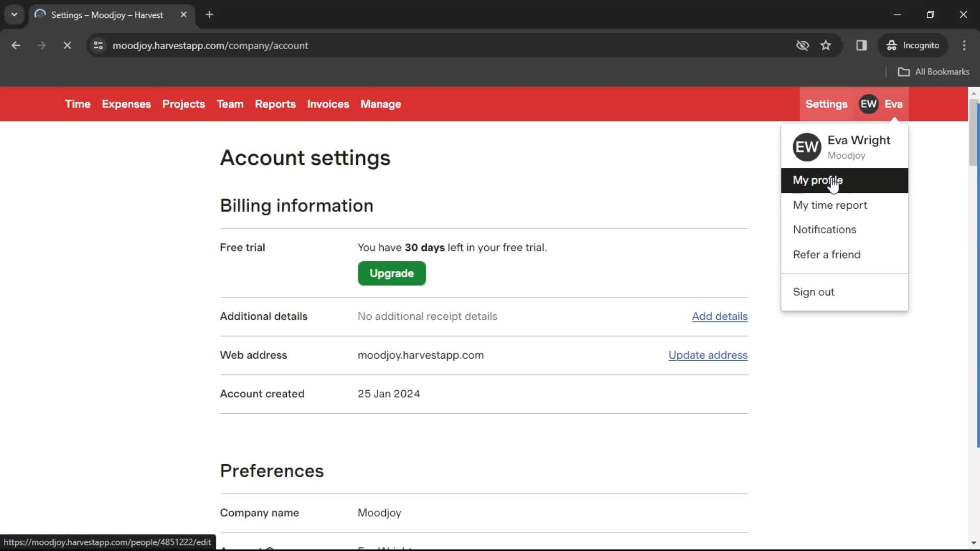This screenshot has width=980, height=551.
Task: Toggle incognito mode indicator
Action: coord(913,45)
